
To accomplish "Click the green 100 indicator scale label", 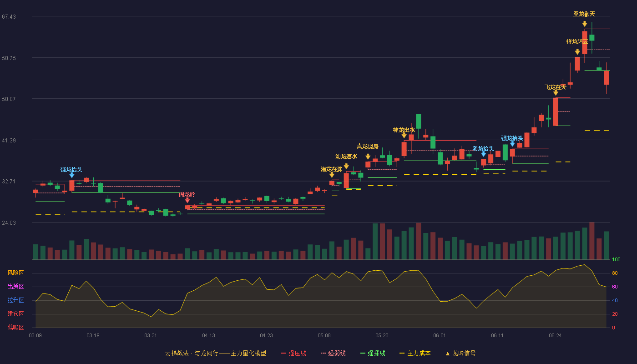I will click(x=616, y=259).
